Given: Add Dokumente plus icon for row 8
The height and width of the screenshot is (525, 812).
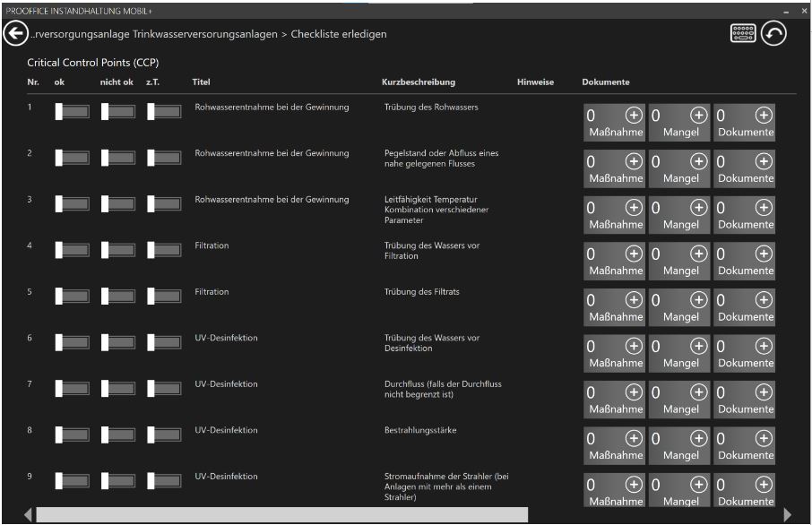Looking at the screenshot, I should point(764,438).
